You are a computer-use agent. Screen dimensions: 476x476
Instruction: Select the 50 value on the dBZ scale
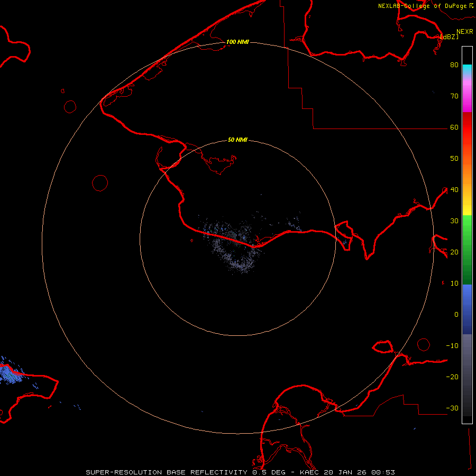click(454, 159)
